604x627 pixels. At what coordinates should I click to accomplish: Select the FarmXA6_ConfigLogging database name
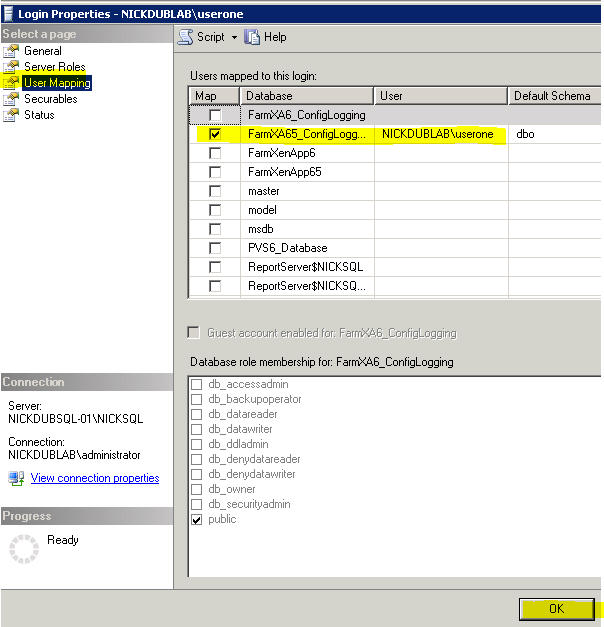click(x=306, y=115)
